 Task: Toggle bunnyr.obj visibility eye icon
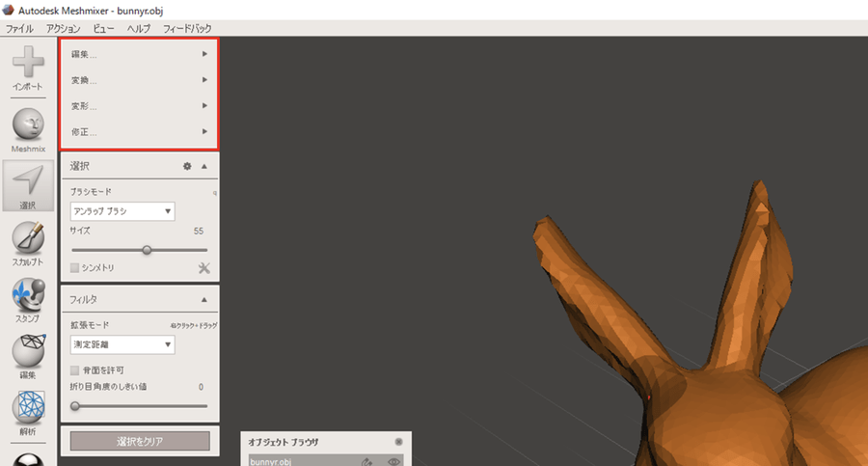coord(394,461)
